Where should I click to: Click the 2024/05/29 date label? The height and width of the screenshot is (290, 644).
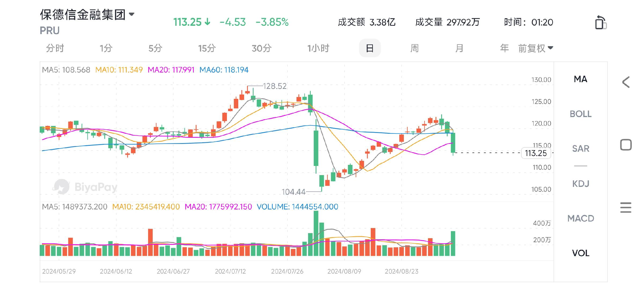point(59,271)
